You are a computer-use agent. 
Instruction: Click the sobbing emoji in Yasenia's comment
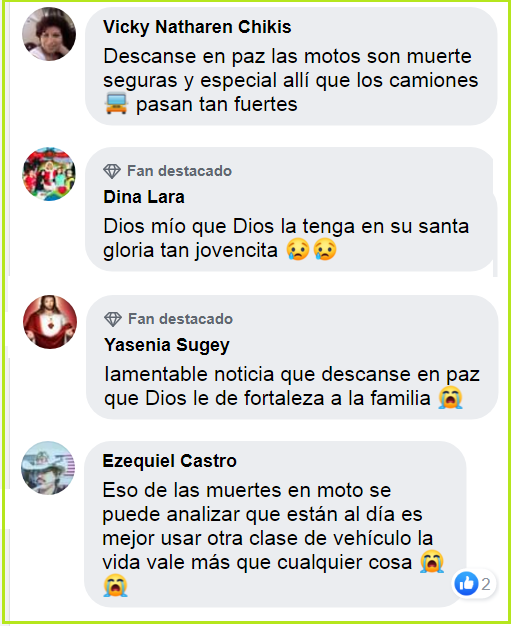450,398
